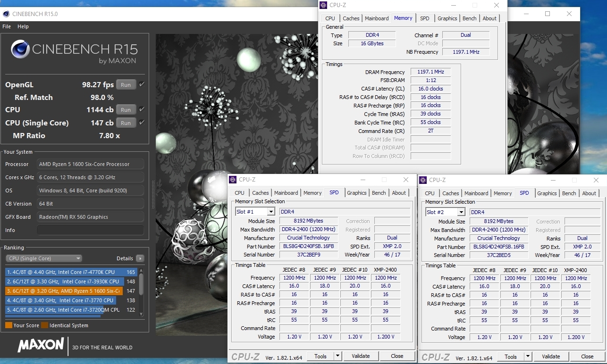
Task: Toggle the checkmark beside the CPU Run button
Action: pyautogui.click(x=142, y=109)
